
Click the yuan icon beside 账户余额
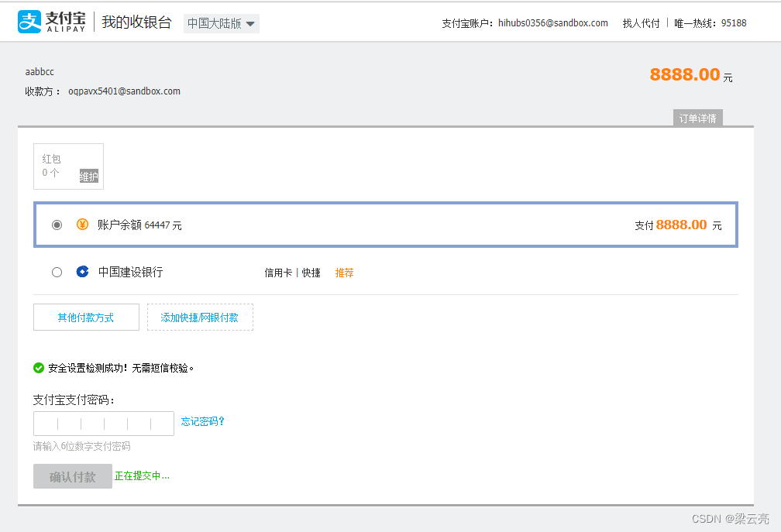tap(82, 225)
